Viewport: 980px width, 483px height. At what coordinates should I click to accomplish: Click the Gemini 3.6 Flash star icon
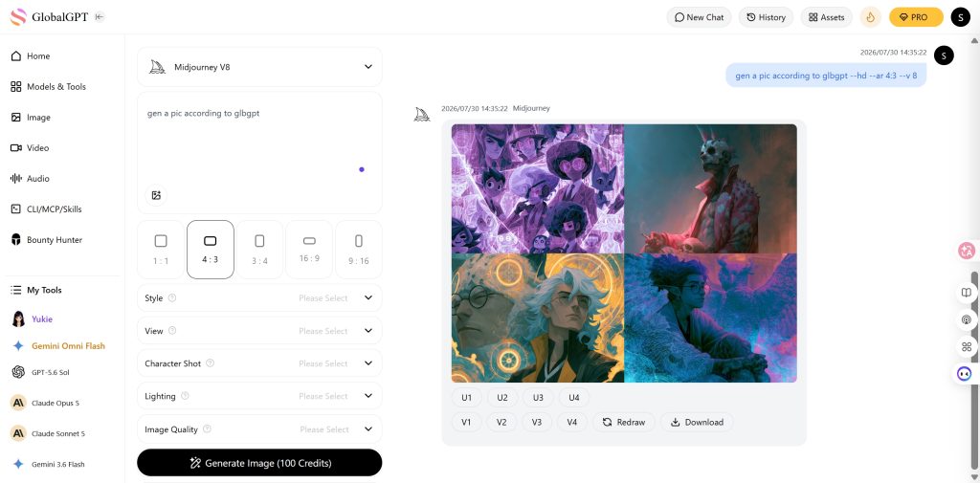(x=19, y=464)
